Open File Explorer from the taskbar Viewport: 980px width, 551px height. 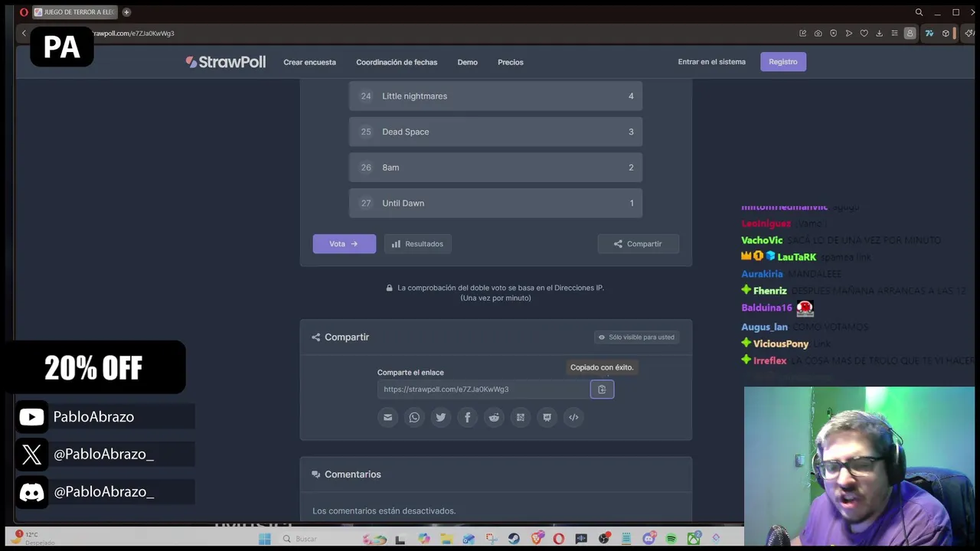pos(446,539)
